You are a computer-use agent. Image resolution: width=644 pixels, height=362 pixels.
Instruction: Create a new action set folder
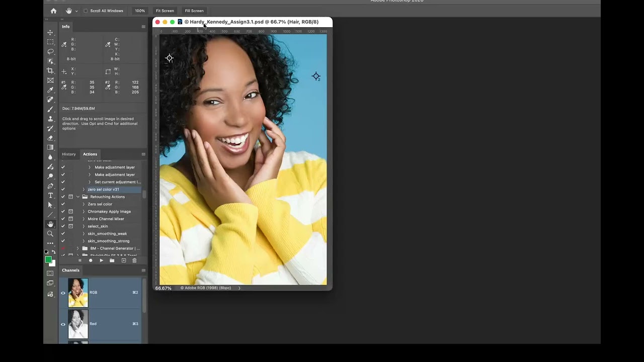point(112,260)
